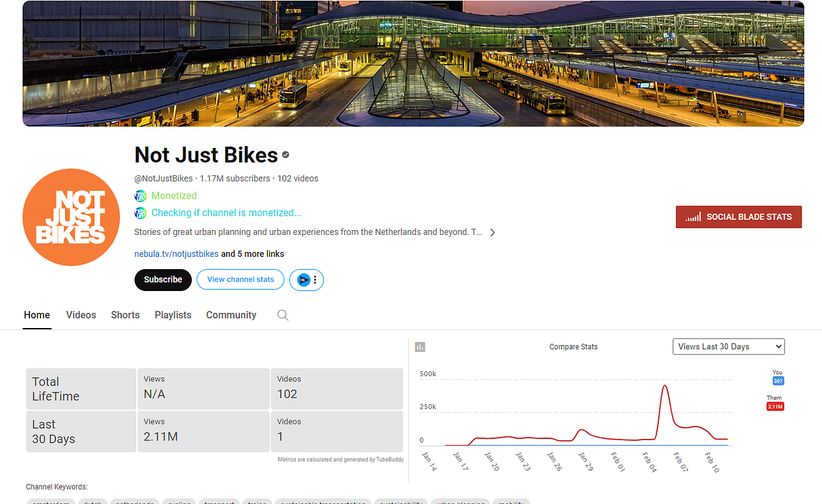The height and width of the screenshot is (504, 822).
Task: Open the Shorts tab
Action: click(125, 315)
